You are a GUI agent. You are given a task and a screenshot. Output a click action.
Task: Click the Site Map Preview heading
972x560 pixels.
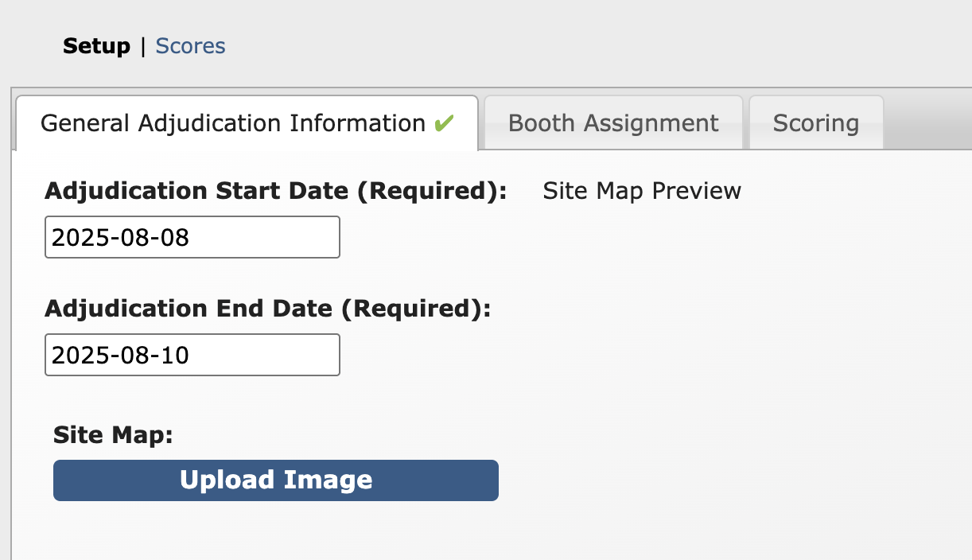click(642, 191)
